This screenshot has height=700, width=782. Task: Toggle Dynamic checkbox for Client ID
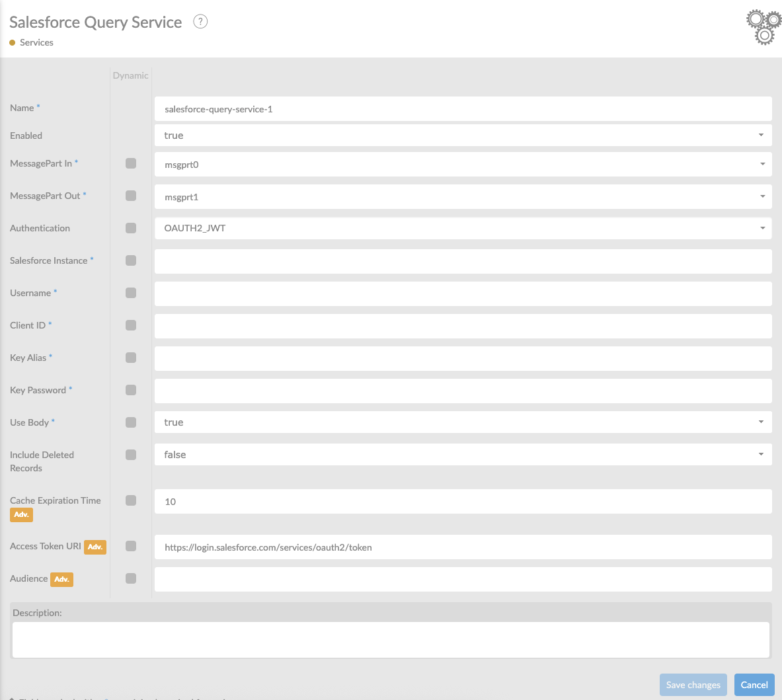(x=131, y=326)
